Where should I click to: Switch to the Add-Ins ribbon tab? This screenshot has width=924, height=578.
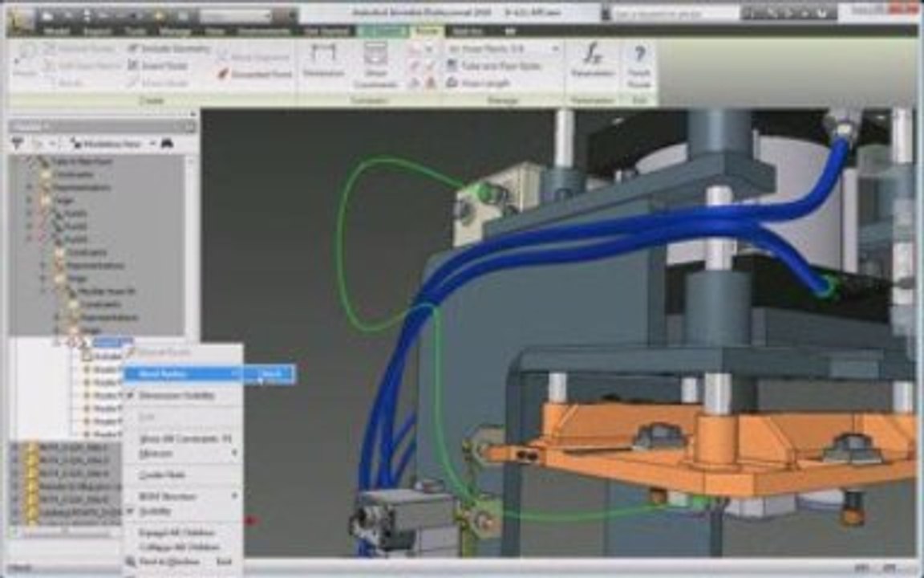click(x=468, y=31)
